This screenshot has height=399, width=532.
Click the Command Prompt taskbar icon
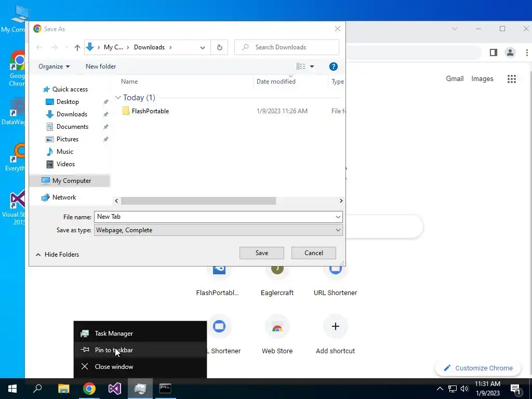click(166, 389)
